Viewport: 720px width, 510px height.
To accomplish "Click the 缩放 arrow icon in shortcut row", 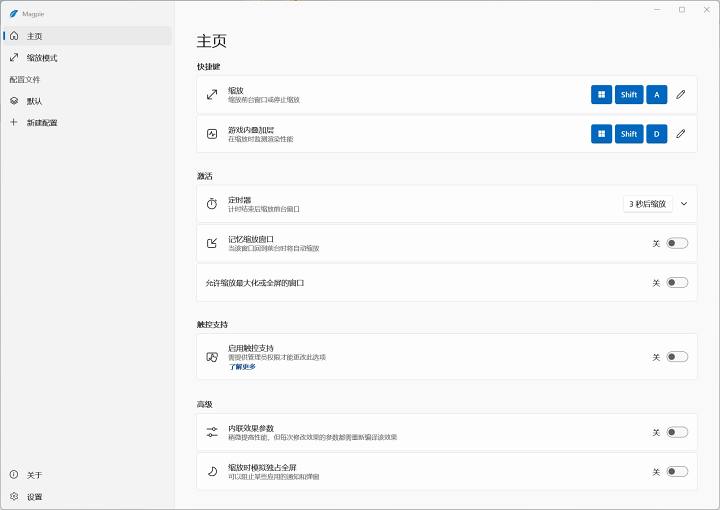I will click(212, 94).
